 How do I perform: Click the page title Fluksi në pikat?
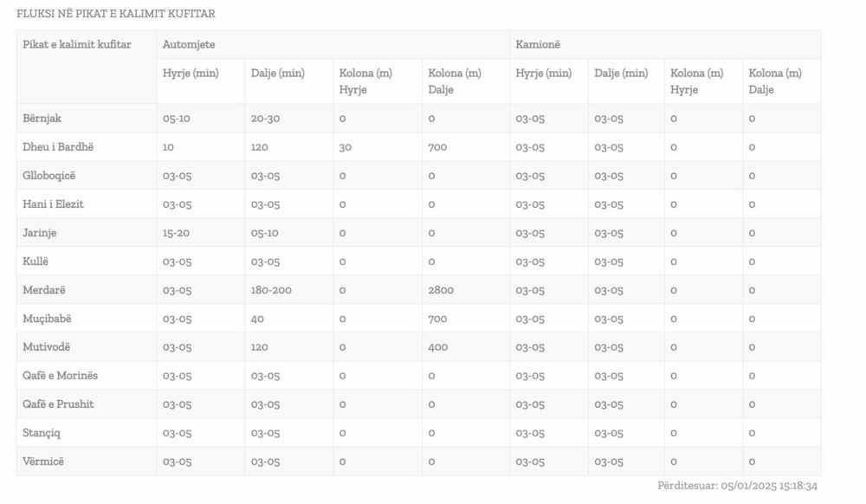[x=116, y=14]
